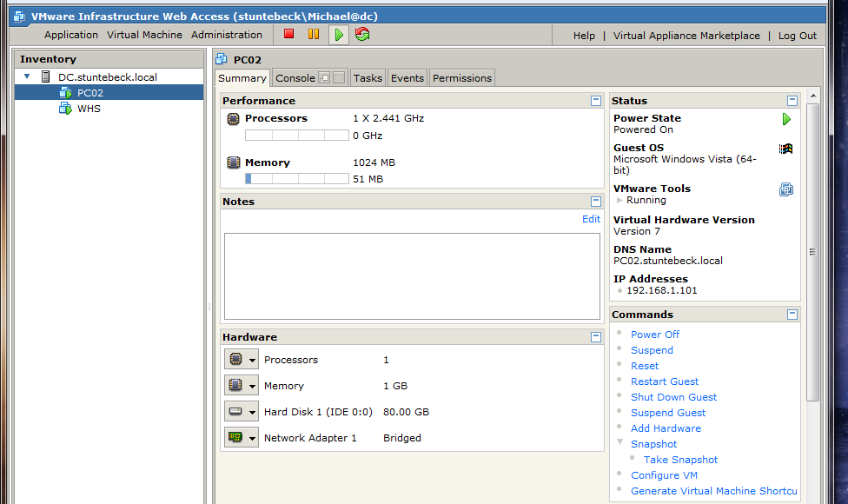Viewport: 848px width, 504px height.
Task: Collapse the Performance panel
Action: (595, 101)
